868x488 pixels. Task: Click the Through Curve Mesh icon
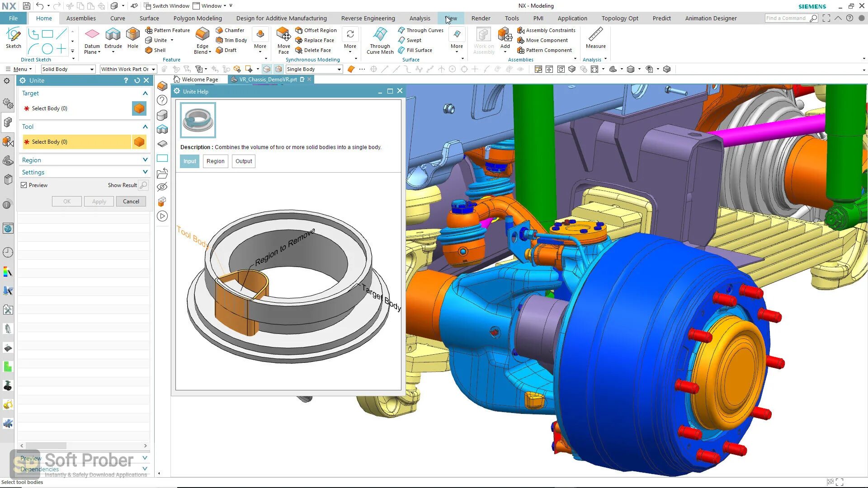(x=380, y=35)
